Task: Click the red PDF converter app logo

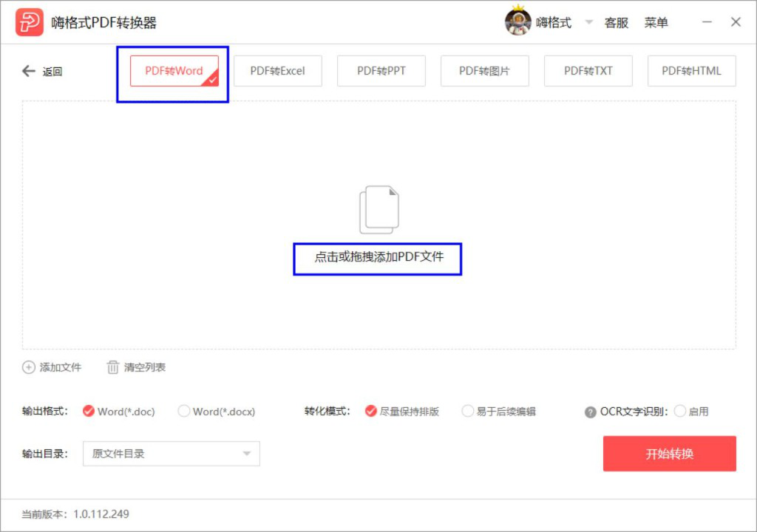Action: point(30,22)
